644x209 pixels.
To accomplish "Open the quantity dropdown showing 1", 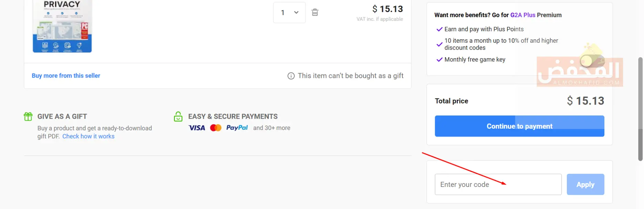I will pos(289,12).
